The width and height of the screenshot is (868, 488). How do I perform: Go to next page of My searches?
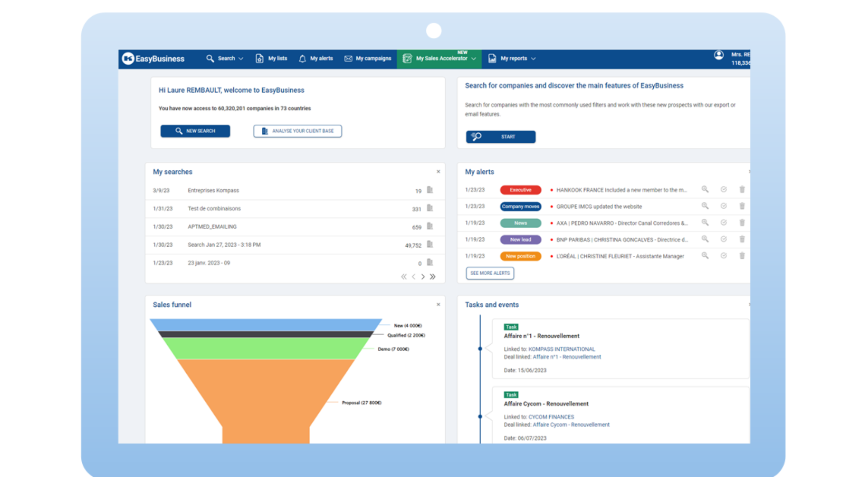tap(423, 277)
